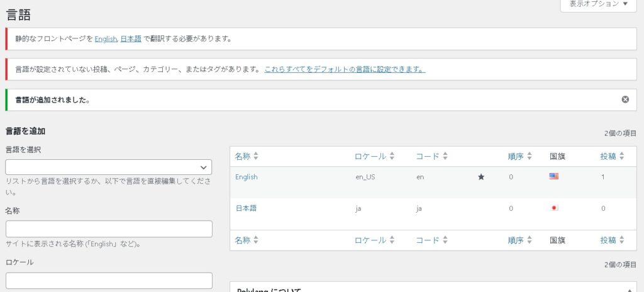Viewport: 644px width, 292px height.
Task: Click 日本語 link in the front page notice
Action: point(130,39)
